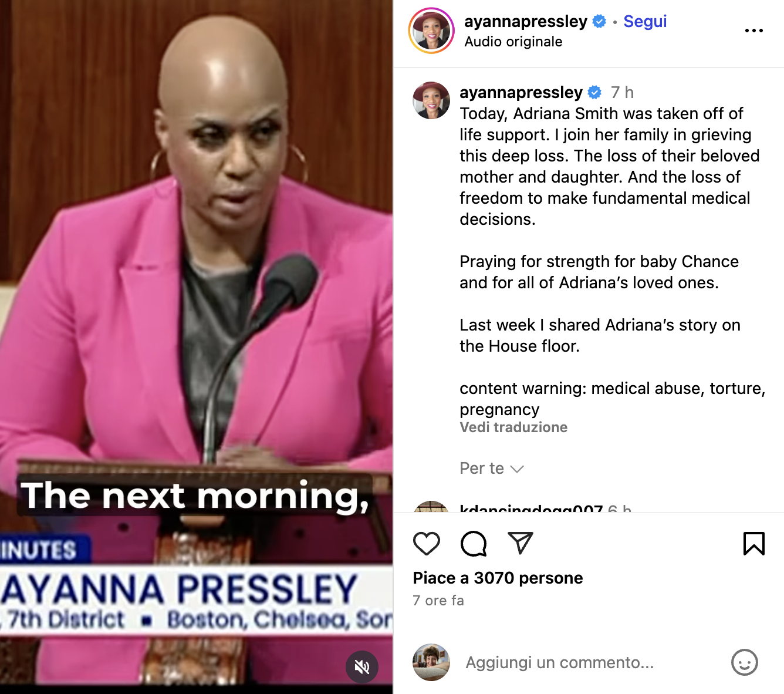Image resolution: width=784 pixels, height=694 pixels.
Task: Share the post with the paper plane icon
Action: pyautogui.click(x=521, y=543)
